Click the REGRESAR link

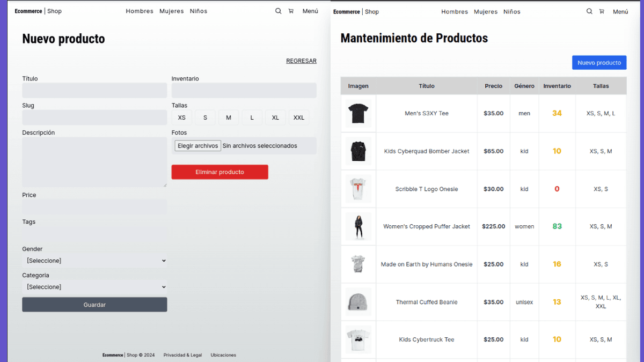(x=301, y=61)
